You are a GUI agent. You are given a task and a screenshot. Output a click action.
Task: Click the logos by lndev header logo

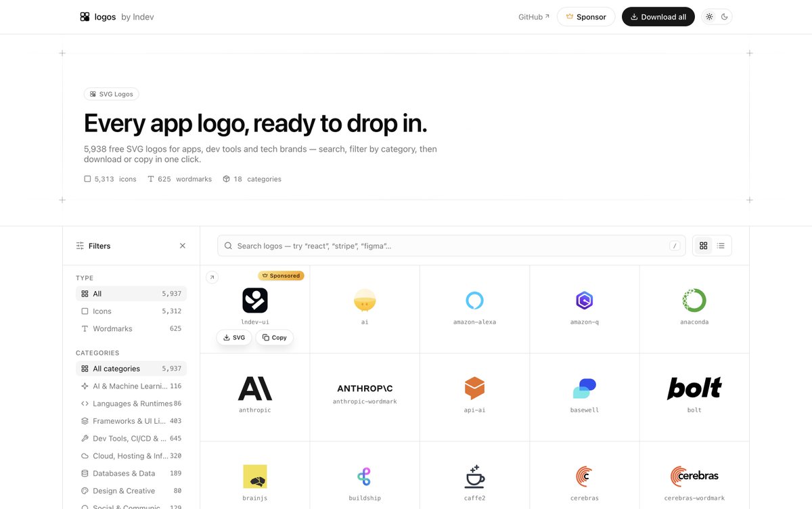pyautogui.click(x=116, y=17)
